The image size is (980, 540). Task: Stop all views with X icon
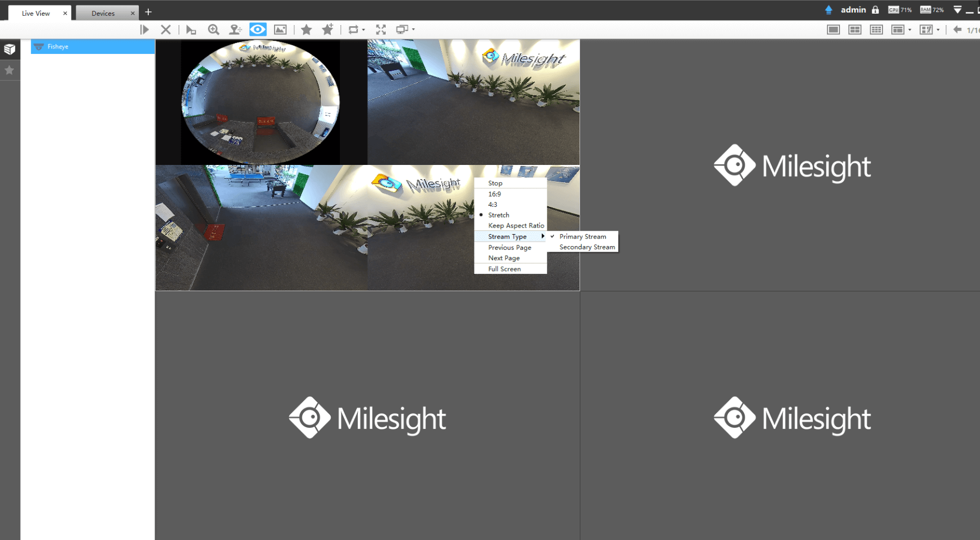(x=166, y=29)
